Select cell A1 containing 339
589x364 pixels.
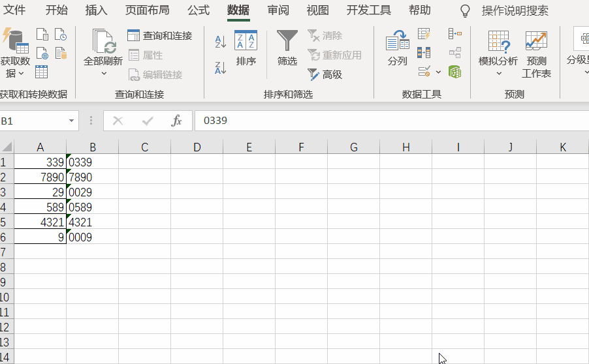(40, 162)
